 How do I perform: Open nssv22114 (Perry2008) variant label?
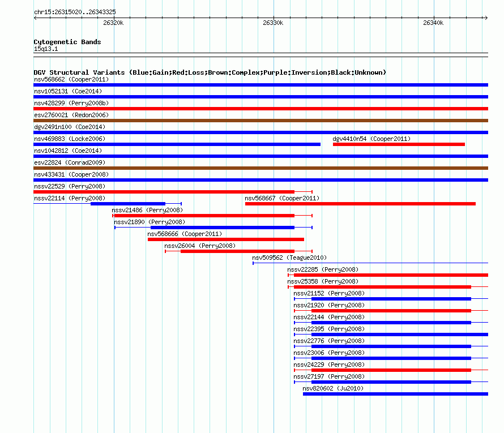70,198
